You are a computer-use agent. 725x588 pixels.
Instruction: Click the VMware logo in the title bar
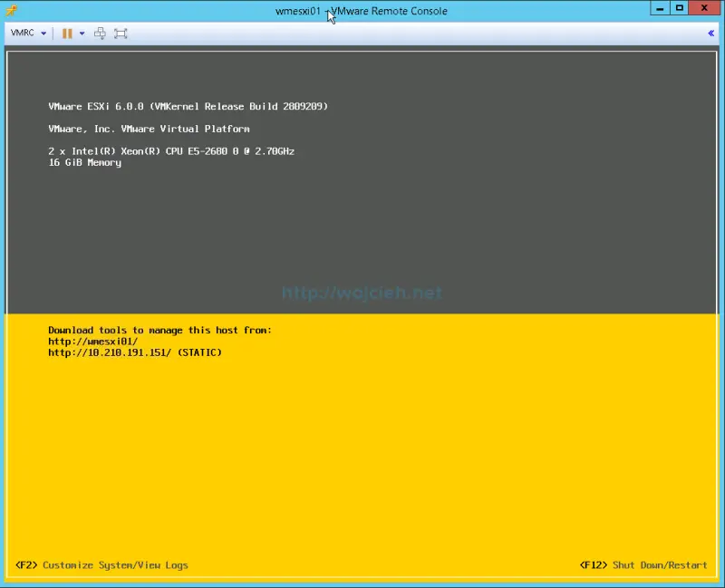click(x=12, y=10)
